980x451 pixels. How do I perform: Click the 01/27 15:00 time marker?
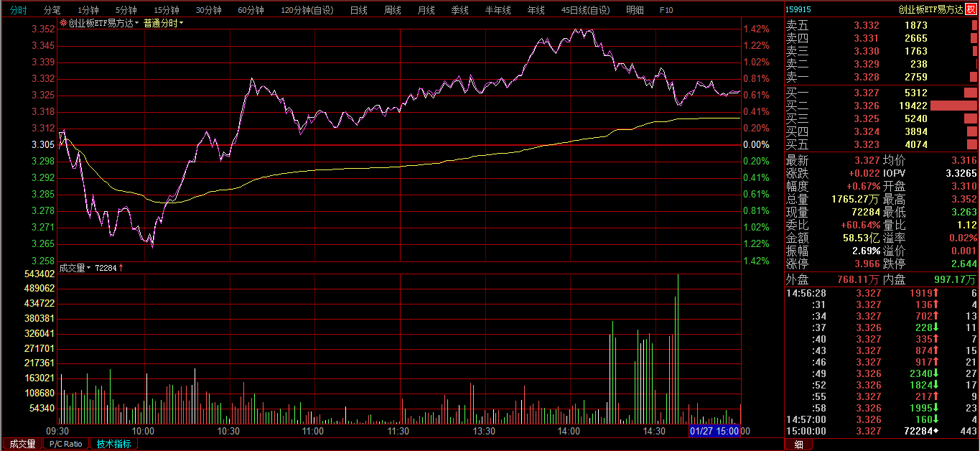(x=714, y=431)
